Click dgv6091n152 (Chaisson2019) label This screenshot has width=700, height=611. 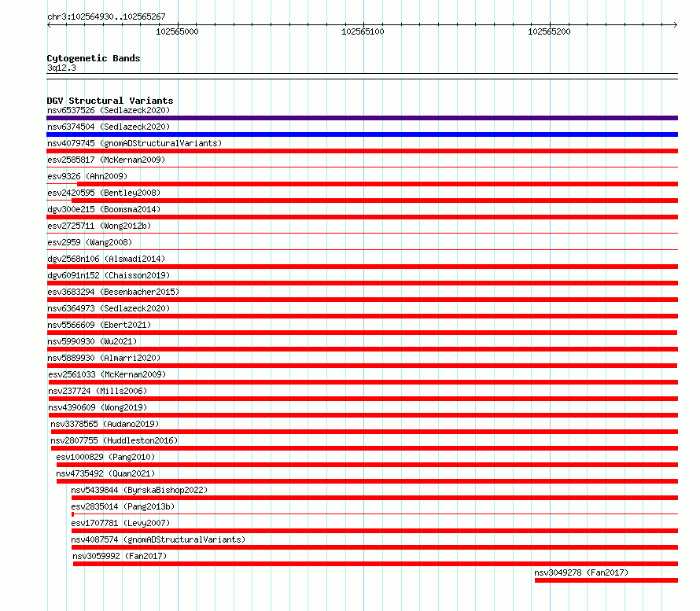click(x=109, y=275)
